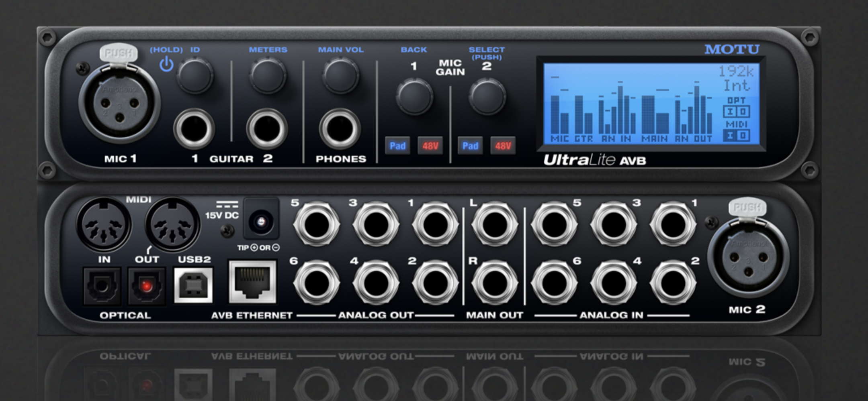868x401 pixels.
Task: Click Analog In jack 1
Action: click(673, 224)
